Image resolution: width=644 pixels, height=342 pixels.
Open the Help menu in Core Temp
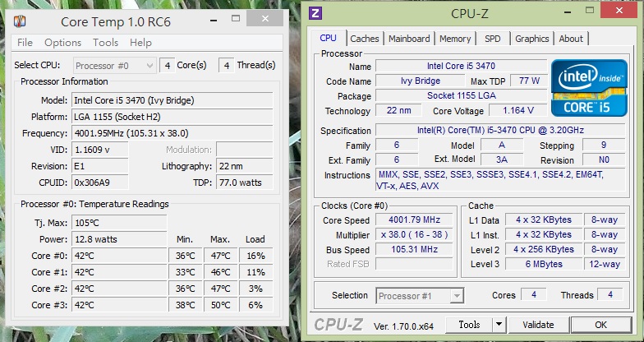pyautogui.click(x=141, y=43)
